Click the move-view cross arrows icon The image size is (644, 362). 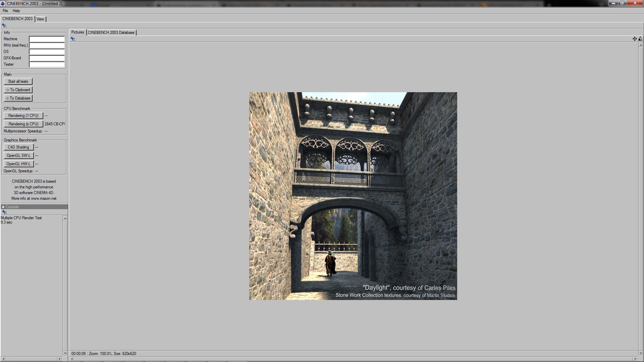(x=635, y=39)
